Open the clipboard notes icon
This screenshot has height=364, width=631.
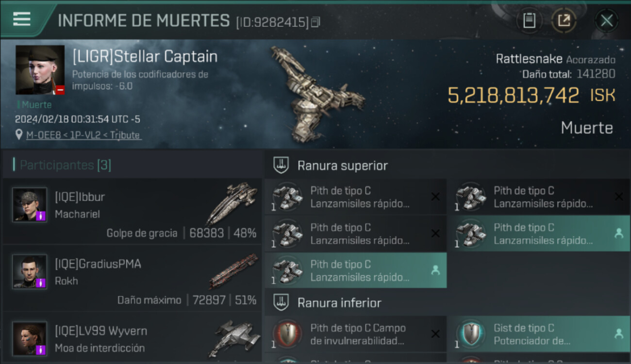pos(529,20)
